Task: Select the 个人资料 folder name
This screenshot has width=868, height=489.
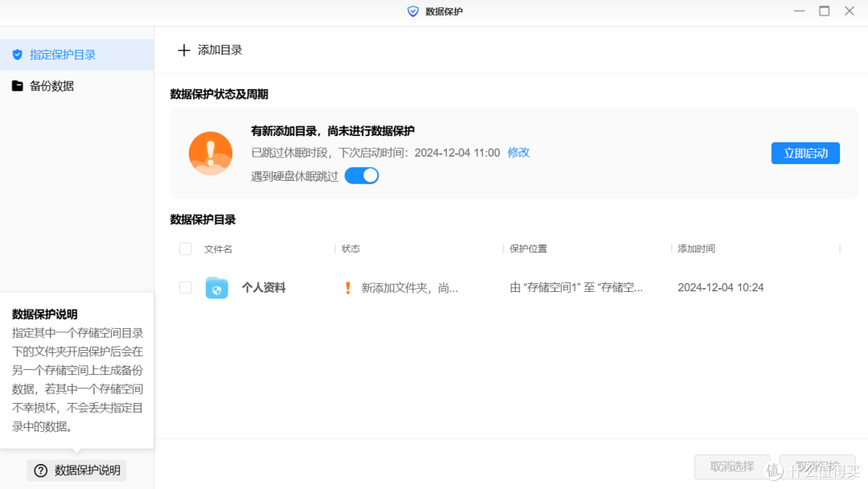Action: tap(264, 287)
